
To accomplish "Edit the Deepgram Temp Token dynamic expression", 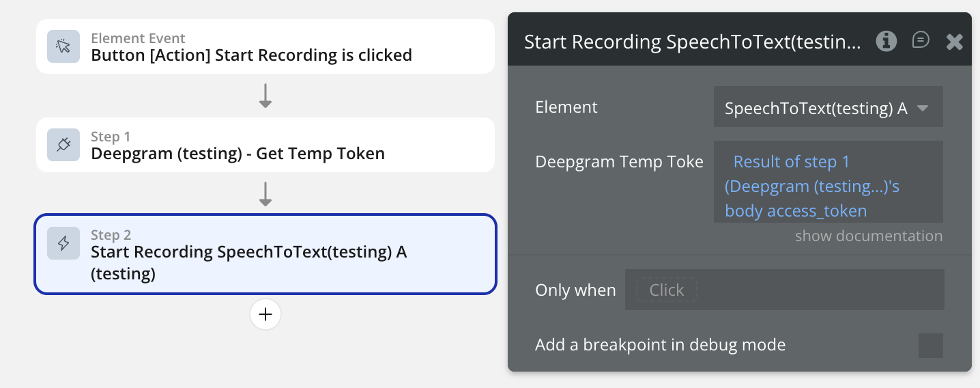I will 812,186.
